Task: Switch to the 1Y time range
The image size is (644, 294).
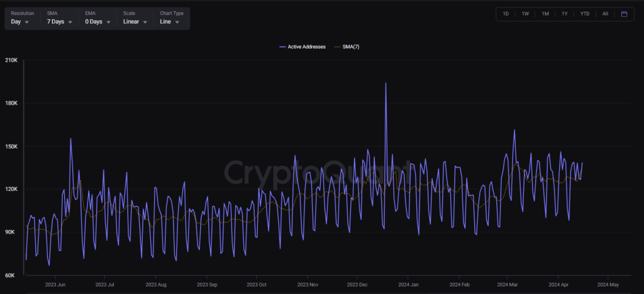Action: 565,14
